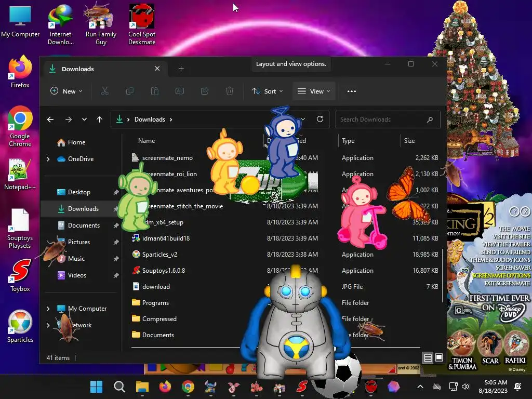Select the Sparticles_v2 file

point(159,255)
